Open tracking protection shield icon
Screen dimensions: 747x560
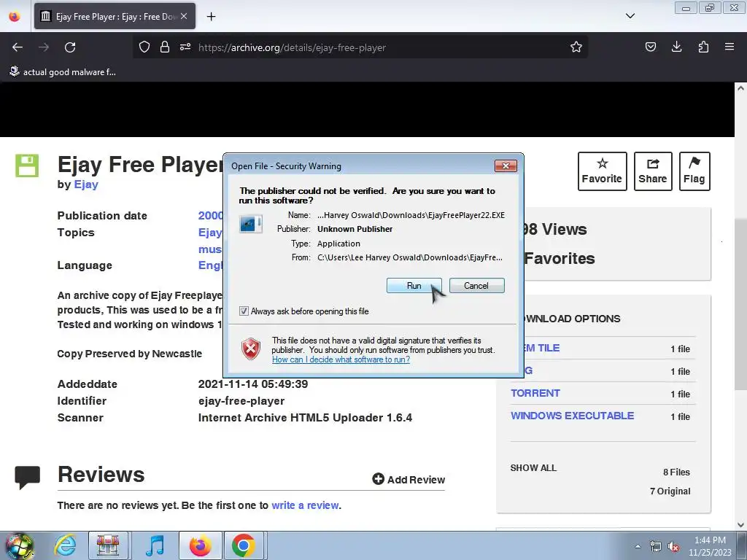coord(144,47)
